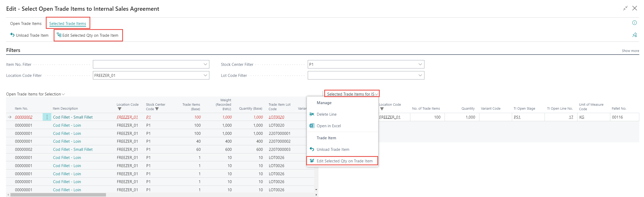Open Cod Fillet - Small Fillet link in first row

73,117
